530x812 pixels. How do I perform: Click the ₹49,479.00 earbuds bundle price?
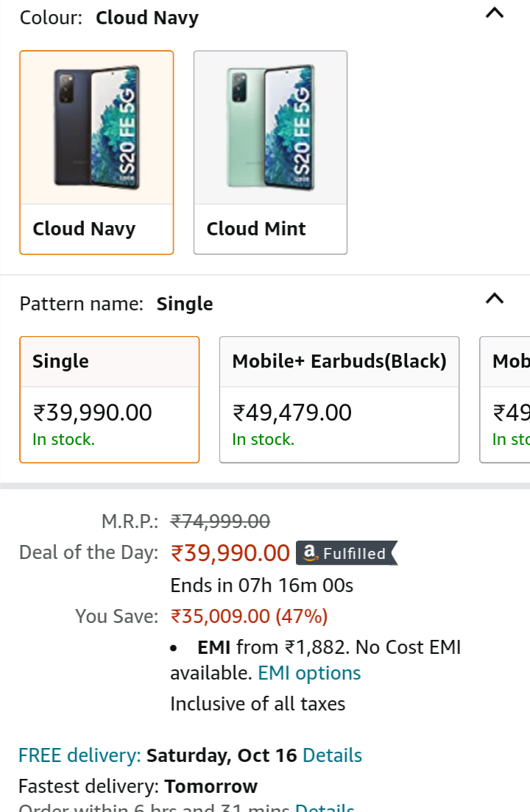point(292,413)
